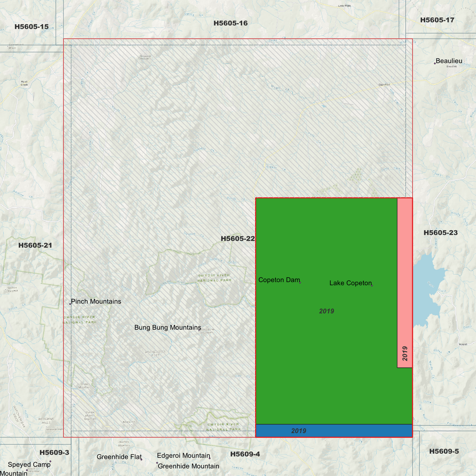
Task: Click the H5605-23 map sheet label
Action: point(441,233)
